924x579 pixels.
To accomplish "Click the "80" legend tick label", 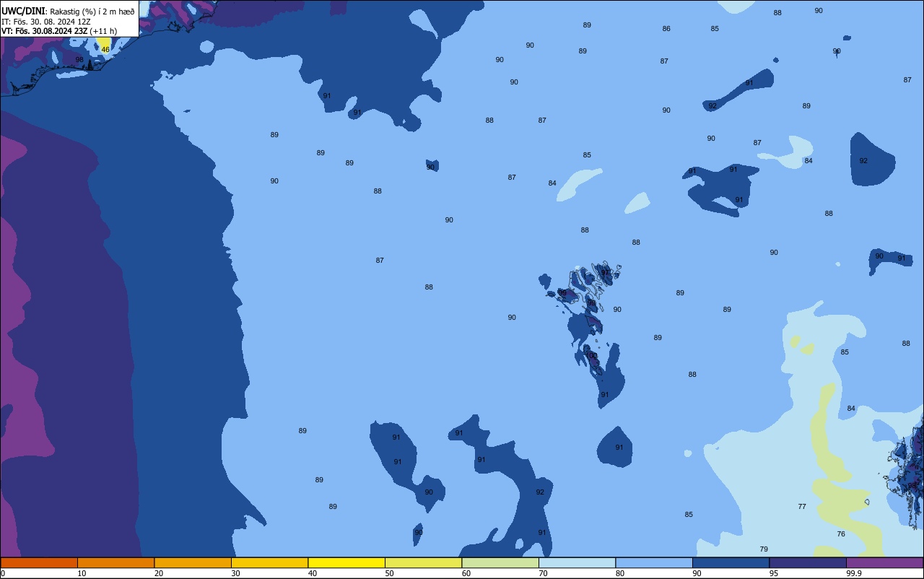I will pos(620,573).
